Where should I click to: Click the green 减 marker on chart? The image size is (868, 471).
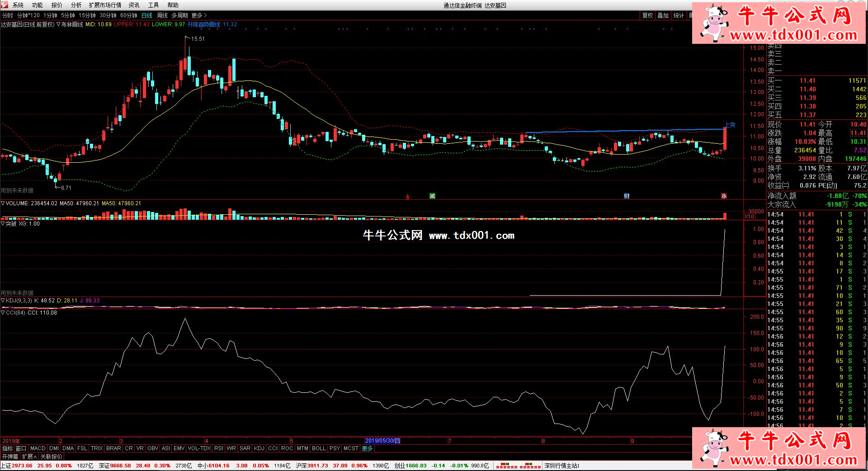[432, 196]
